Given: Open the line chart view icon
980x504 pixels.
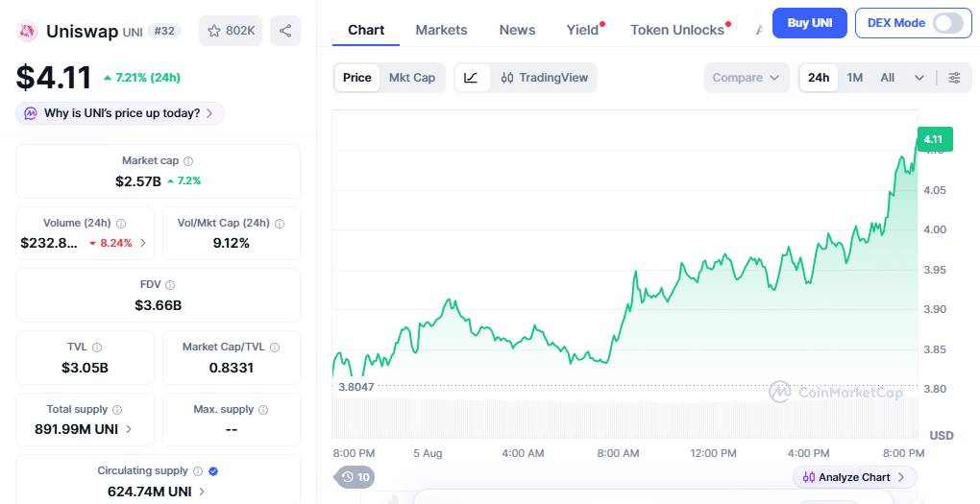Looking at the screenshot, I should coord(471,78).
